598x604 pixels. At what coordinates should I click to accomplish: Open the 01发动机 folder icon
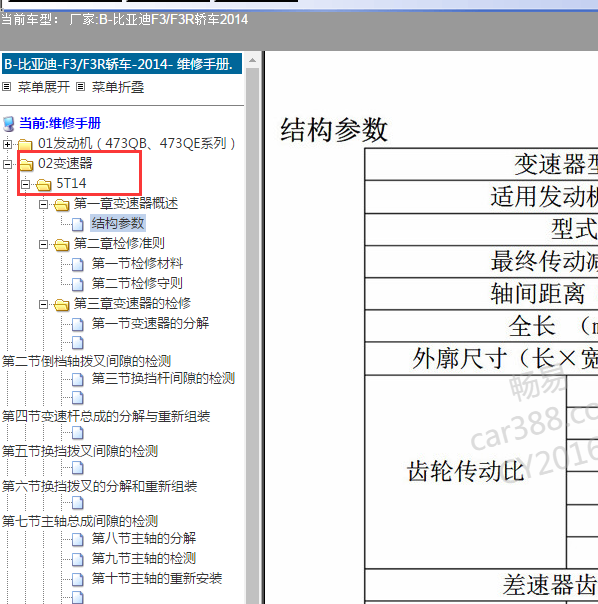click(x=25, y=144)
